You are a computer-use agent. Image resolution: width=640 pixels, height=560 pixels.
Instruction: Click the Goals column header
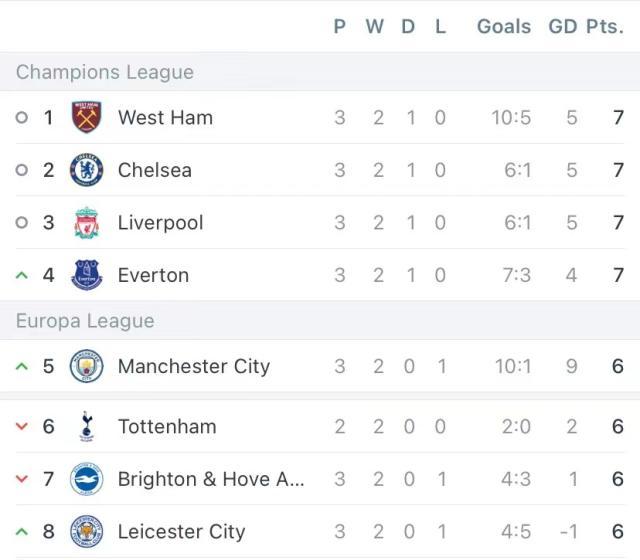[x=504, y=27]
